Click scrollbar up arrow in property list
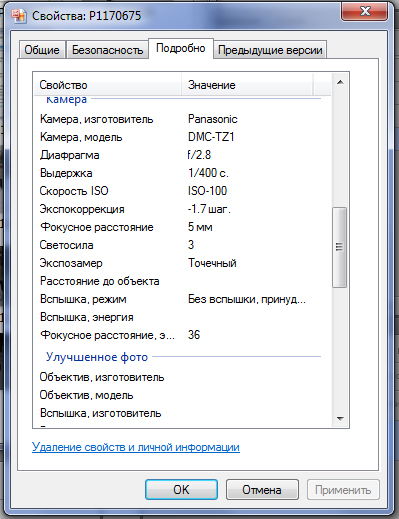Image resolution: width=399 pixels, height=519 pixels. pos(340,82)
